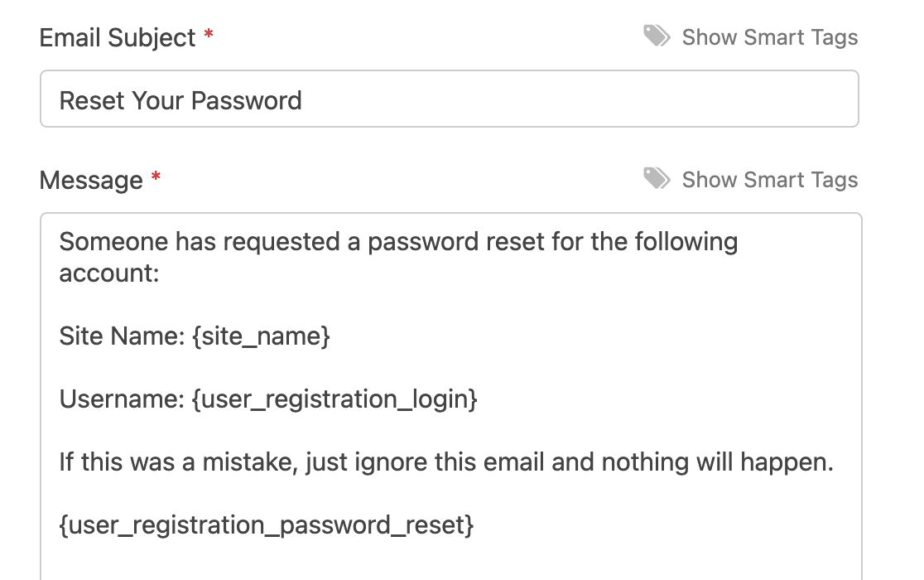The height and width of the screenshot is (580, 924).
Task: Place cursor on 'Someone has requested' line
Action: coord(397,242)
